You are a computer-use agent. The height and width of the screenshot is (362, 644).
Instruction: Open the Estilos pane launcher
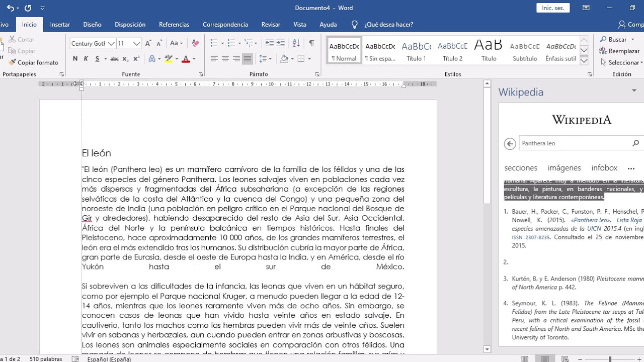(590, 74)
